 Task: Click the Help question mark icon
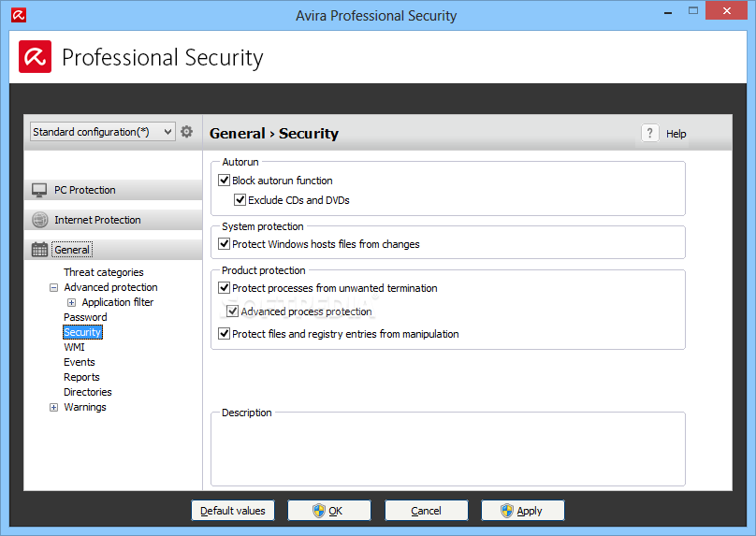point(649,133)
